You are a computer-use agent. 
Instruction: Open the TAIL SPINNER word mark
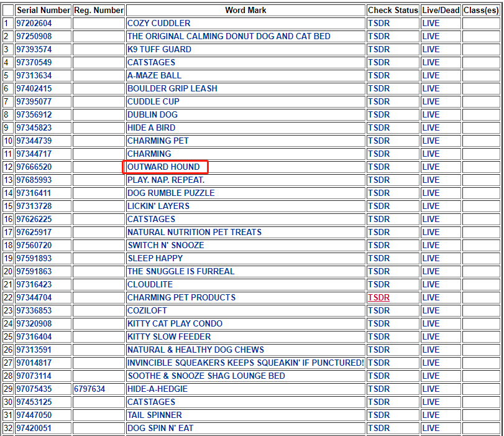click(155, 415)
